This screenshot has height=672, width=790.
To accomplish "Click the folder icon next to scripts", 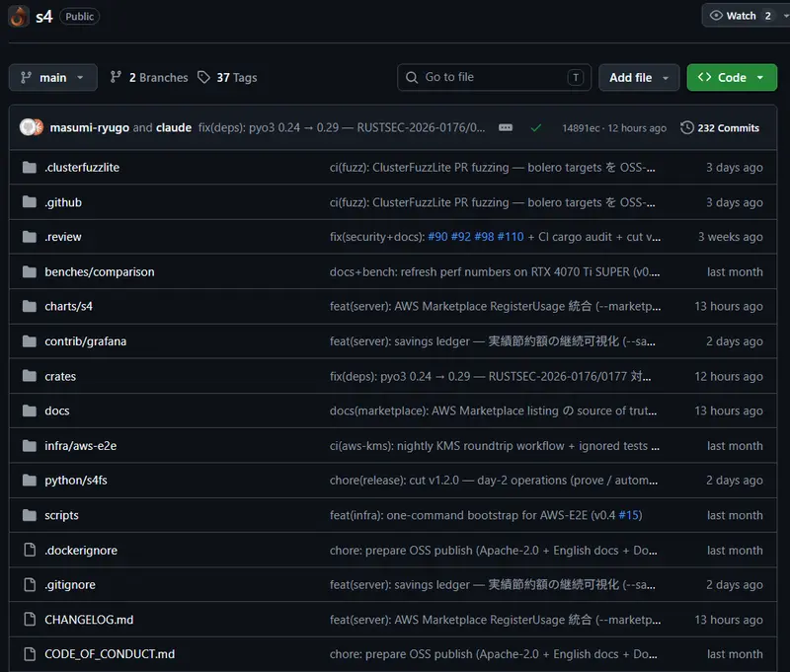I will click(30, 515).
